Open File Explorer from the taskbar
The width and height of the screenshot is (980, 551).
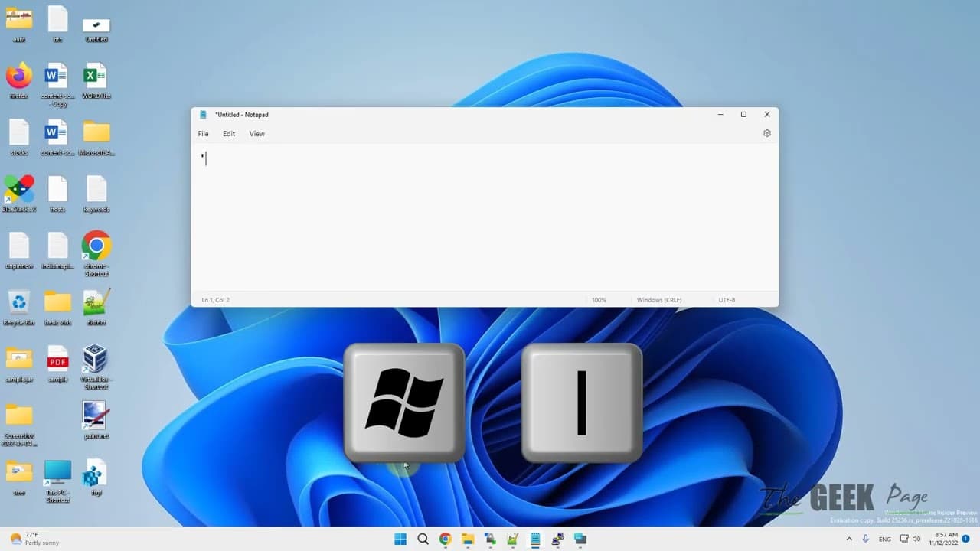coord(467,539)
